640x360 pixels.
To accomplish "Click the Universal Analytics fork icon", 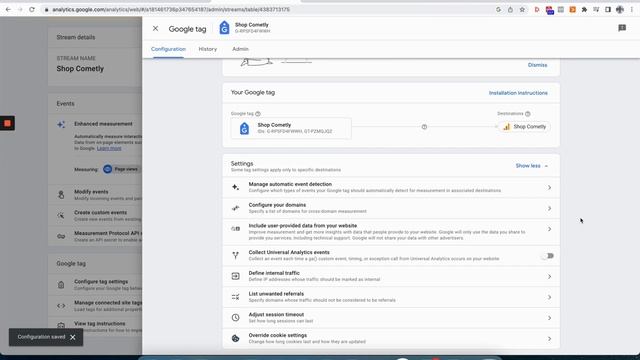I will 236,256.
